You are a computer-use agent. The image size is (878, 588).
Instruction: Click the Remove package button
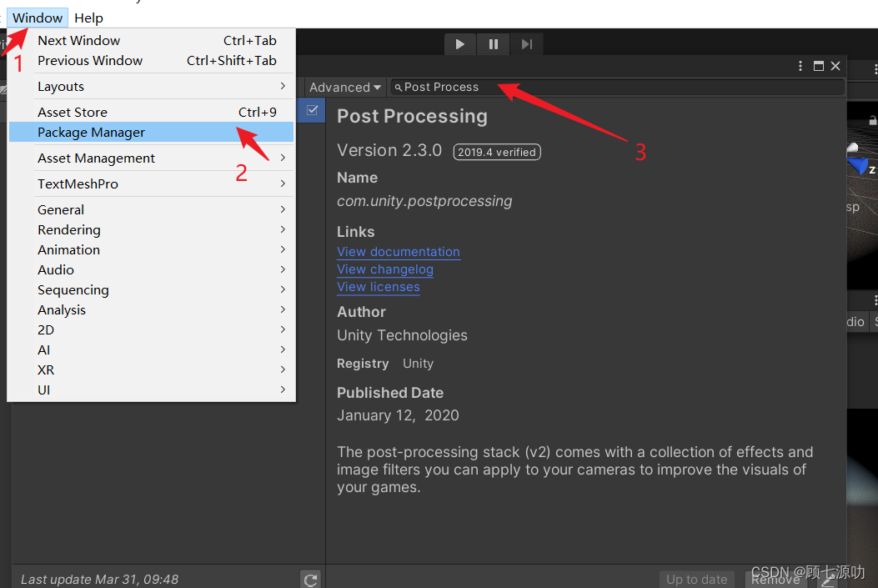tap(775, 580)
